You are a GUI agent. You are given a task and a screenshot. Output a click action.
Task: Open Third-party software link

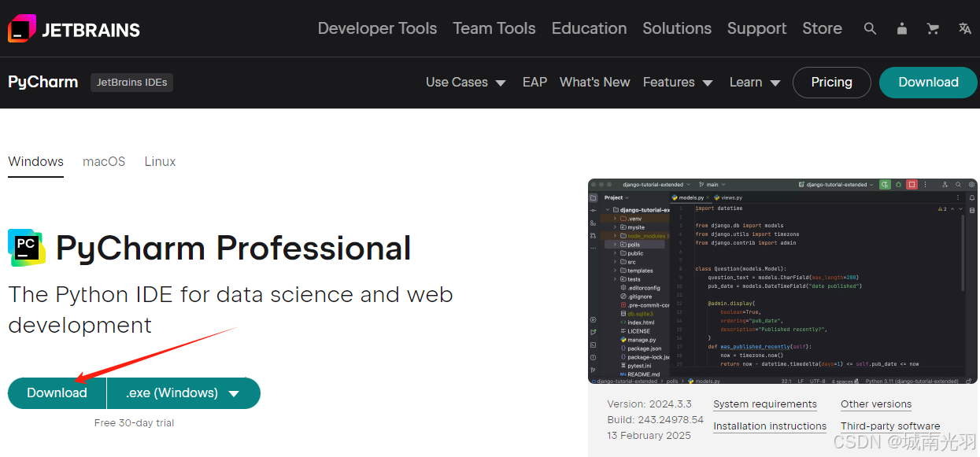(890, 426)
